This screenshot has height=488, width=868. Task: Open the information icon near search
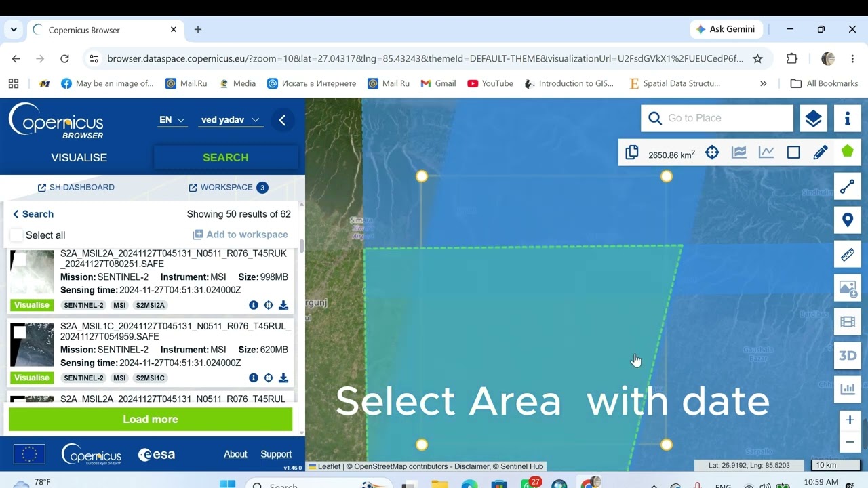[848, 119]
